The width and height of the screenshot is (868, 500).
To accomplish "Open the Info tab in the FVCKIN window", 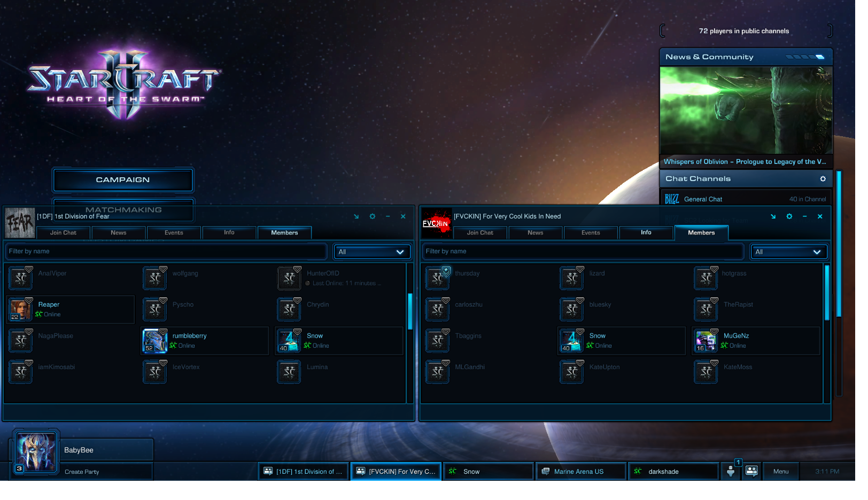I will coord(646,233).
